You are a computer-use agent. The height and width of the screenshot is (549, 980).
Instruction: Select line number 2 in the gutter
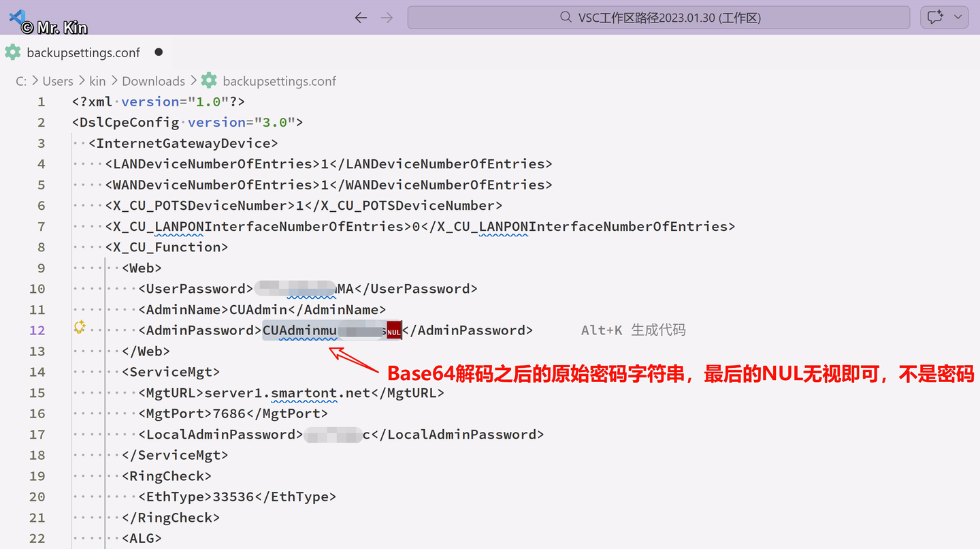(41, 123)
